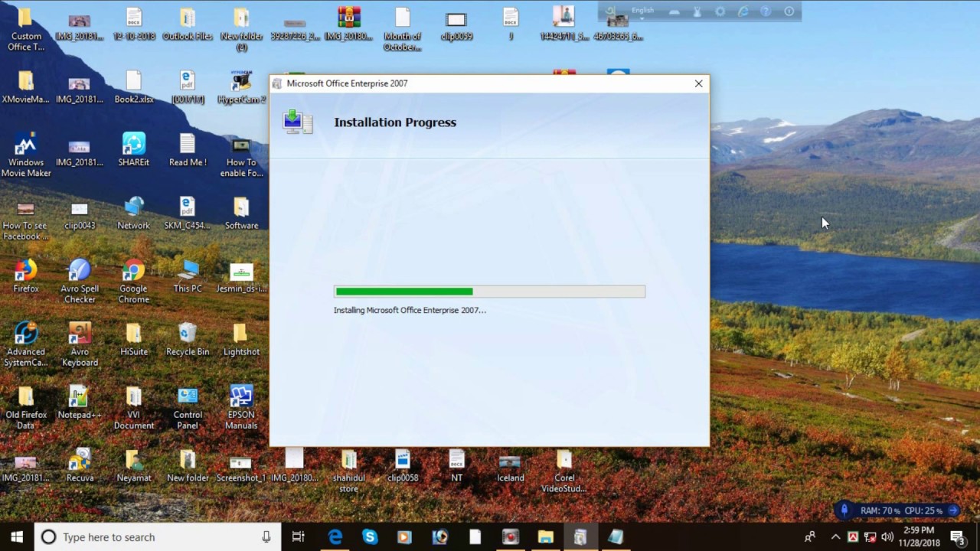Image resolution: width=980 pixels, height=551 pixels.
Task: Open the People icon in taskbar
Action: pos(809,537)
